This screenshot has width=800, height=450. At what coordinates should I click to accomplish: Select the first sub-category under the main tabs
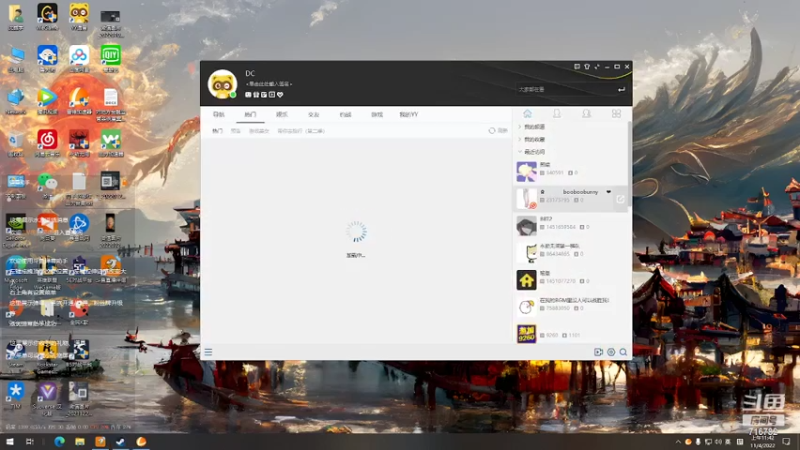tap(217, 131)
